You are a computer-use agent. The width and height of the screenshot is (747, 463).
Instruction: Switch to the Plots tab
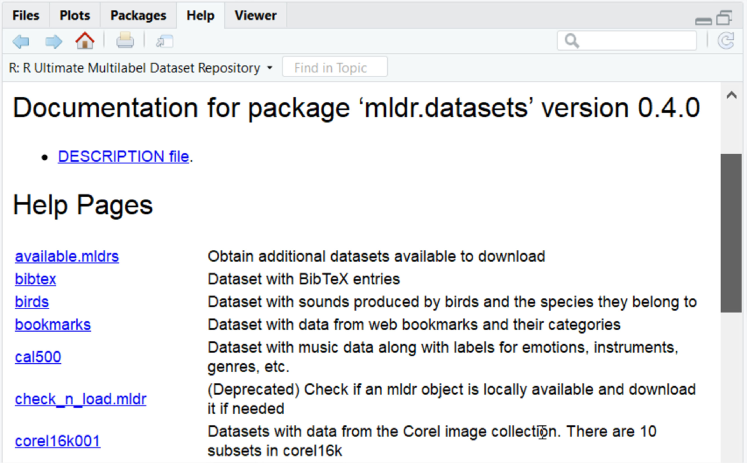(x=74, y=15)
